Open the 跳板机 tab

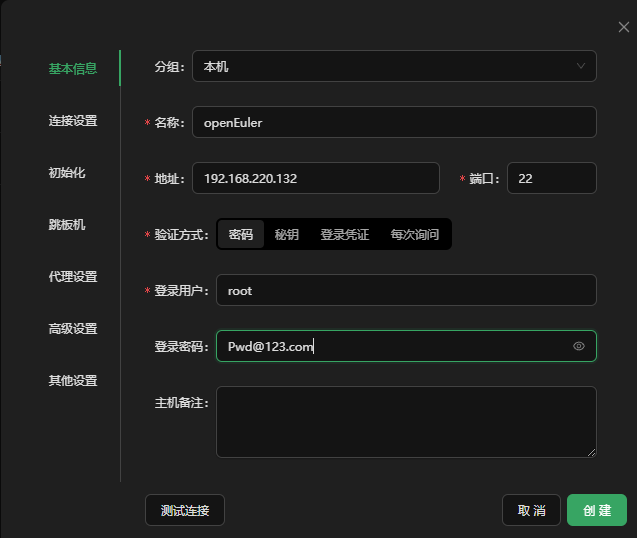pos(67,225)
